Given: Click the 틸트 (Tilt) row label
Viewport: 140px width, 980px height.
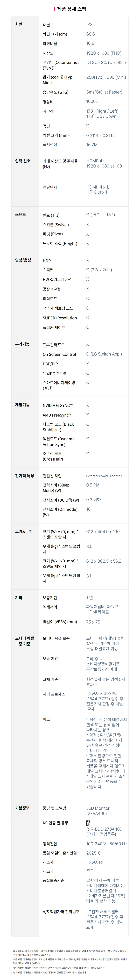Looking at the screenshot, I should pos(51,215).
